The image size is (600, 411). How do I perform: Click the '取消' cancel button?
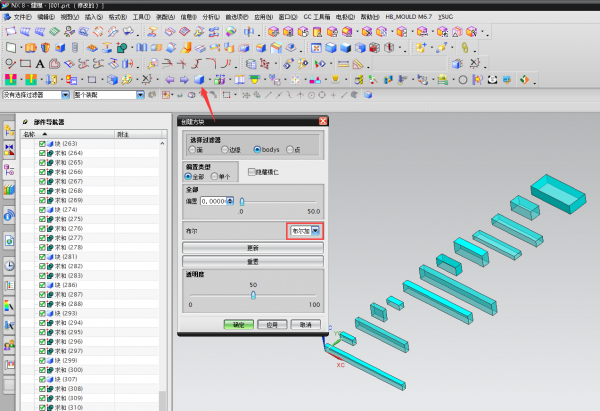click(307, 324)
